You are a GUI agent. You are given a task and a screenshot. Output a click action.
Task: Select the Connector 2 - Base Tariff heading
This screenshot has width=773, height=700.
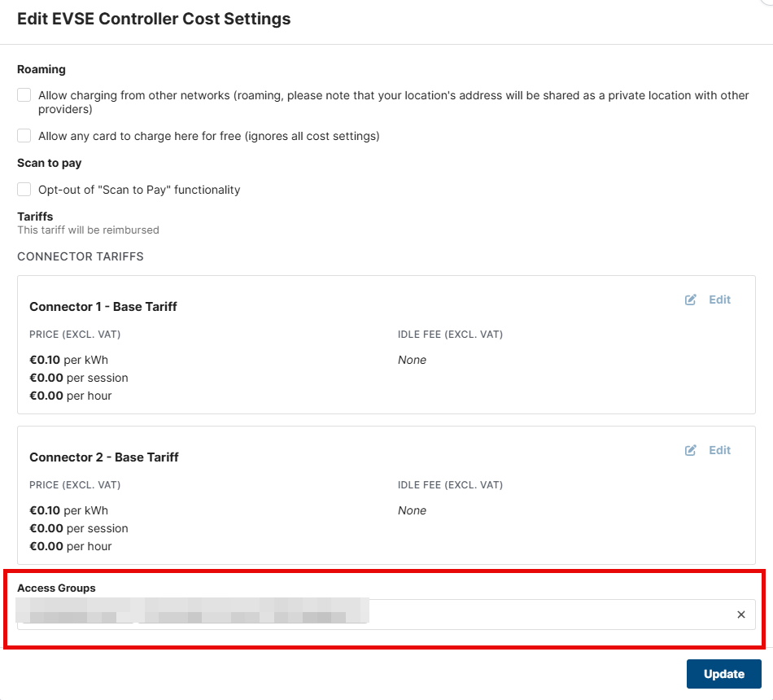click(104, 457)
